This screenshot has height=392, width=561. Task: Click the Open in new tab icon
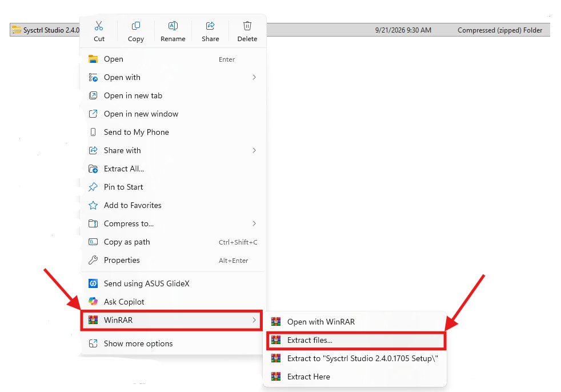(x=93, y=95)
